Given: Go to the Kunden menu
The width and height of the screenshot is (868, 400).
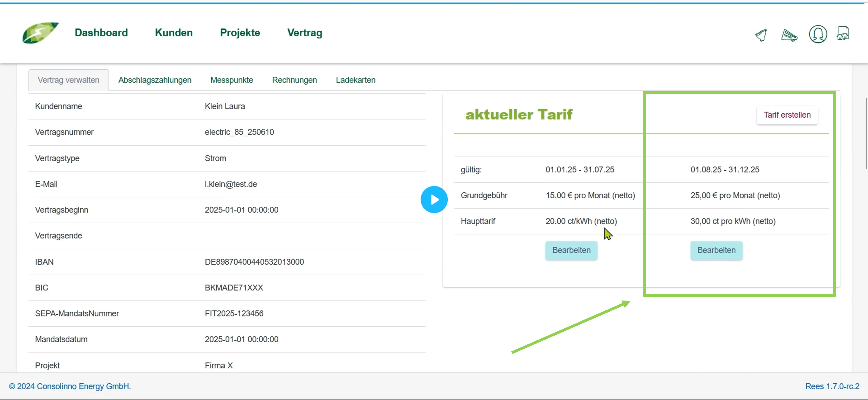Looking at the screenshot, I should (x=174, y=33).
